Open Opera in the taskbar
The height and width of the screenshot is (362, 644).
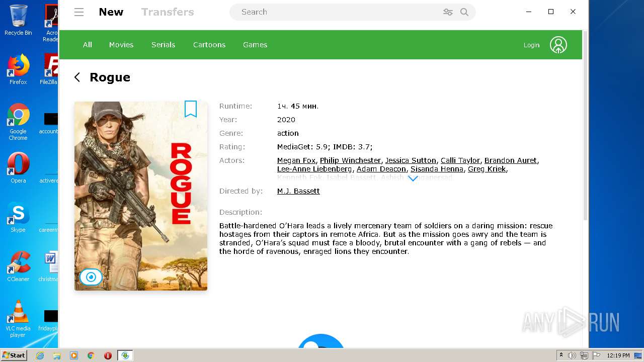(x=108, y=355)
